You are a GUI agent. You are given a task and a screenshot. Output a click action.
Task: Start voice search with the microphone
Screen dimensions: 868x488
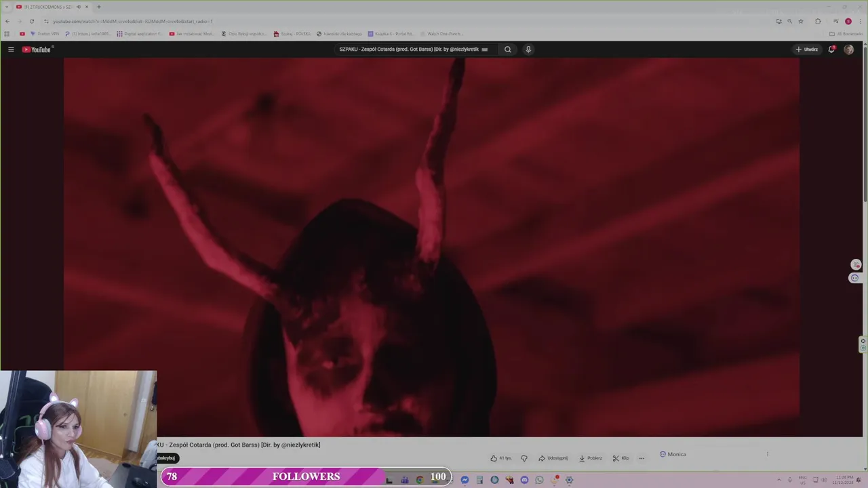click(528, 49)
